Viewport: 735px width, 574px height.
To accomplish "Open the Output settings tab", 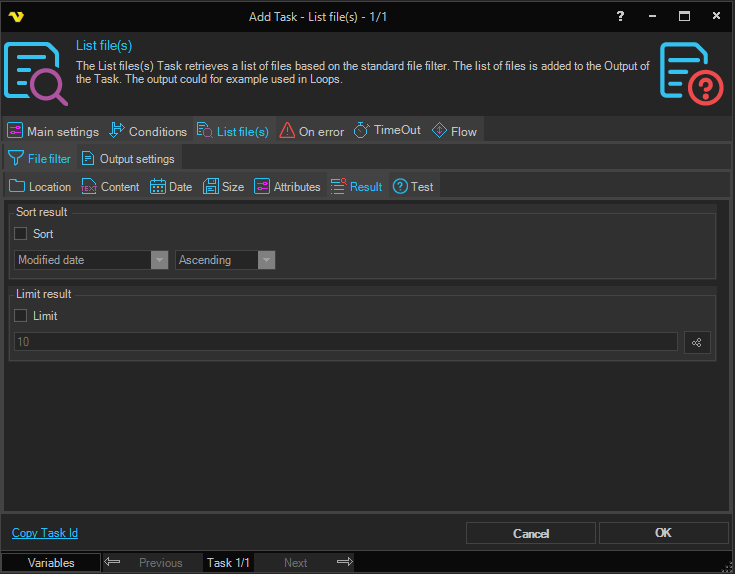I will (x=128, y=158).
